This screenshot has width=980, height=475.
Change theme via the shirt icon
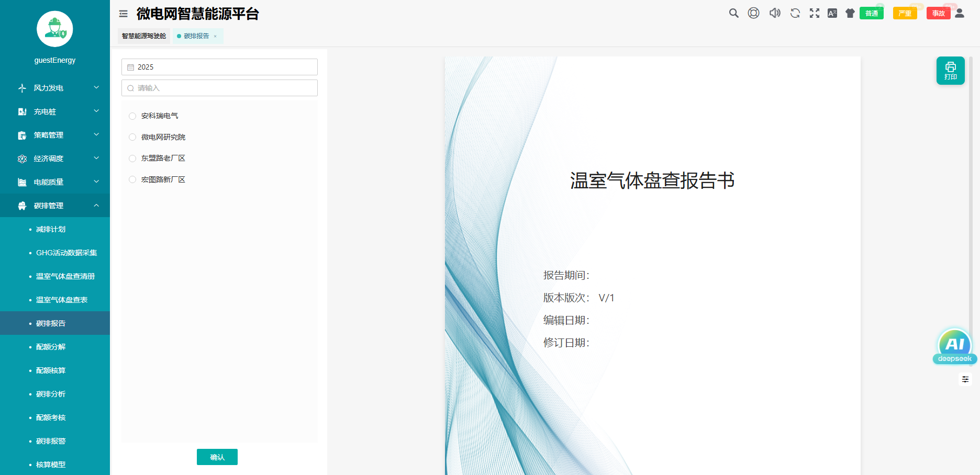tap(850, 13)
